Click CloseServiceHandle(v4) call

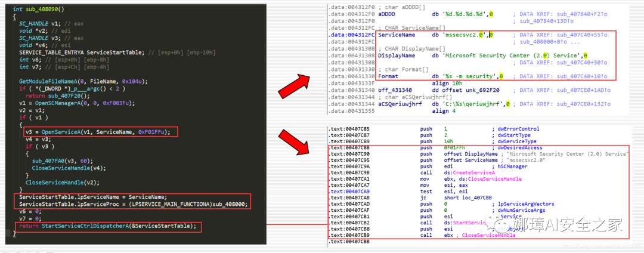[x=69, y=168]
